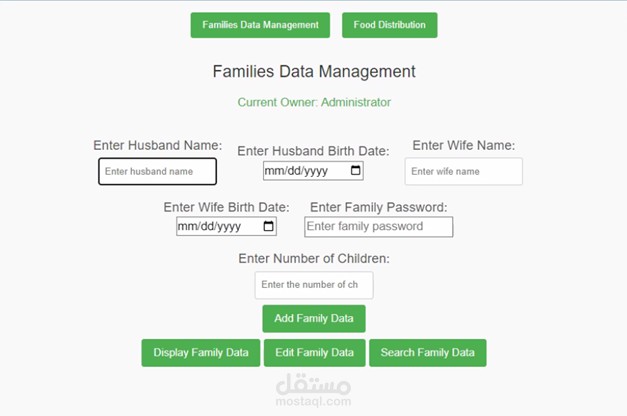Click the Search Family Data button
The height and width of the screenshot is (416, 627).
(x=427, y=353)
